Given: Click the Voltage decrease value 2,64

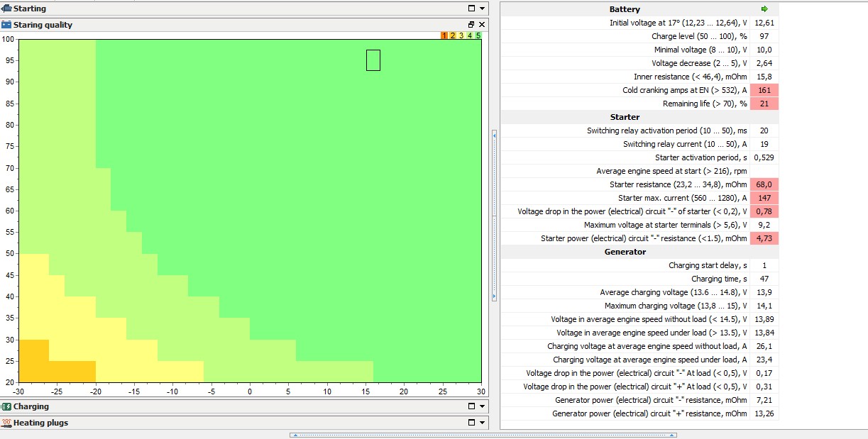Looking at the screenshot, I should [x=764, y=63].
